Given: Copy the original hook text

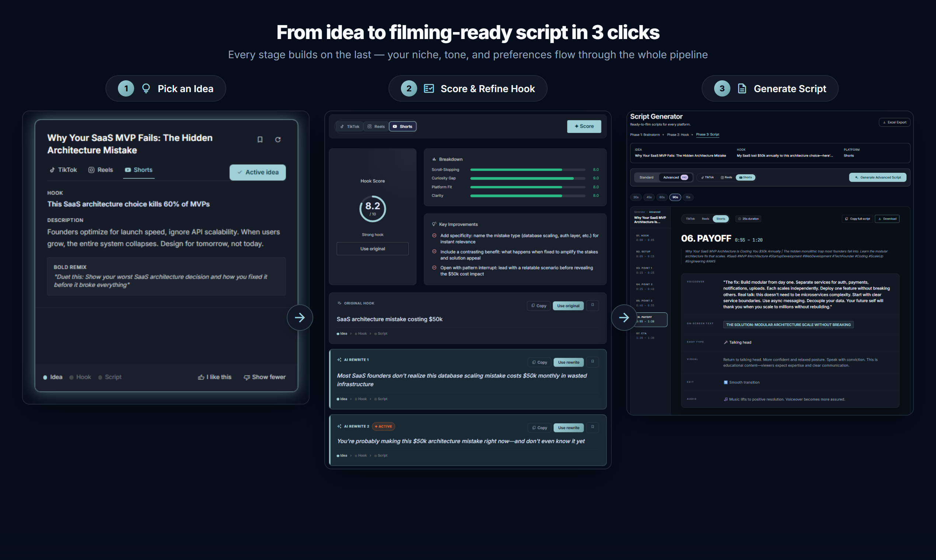Looking at the screenshot, I should 539,306.
